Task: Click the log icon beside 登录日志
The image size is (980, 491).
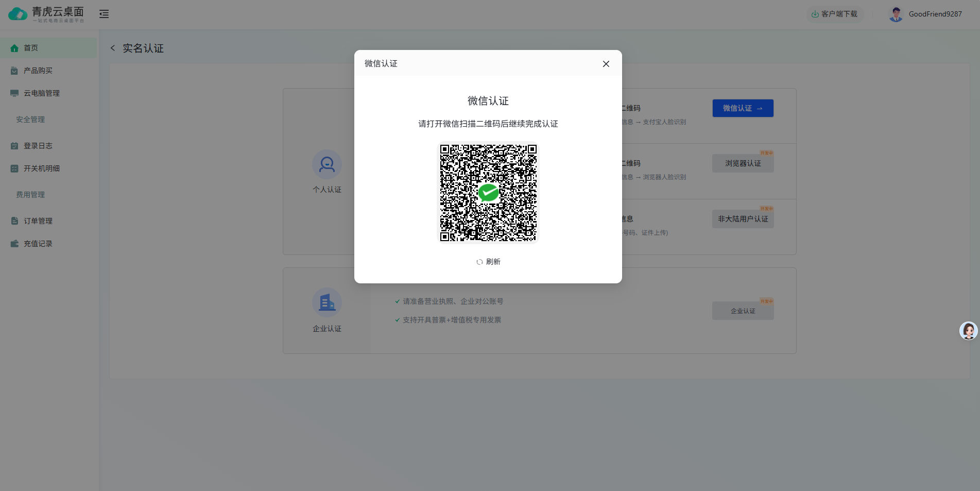Action: tap(14, 146)
